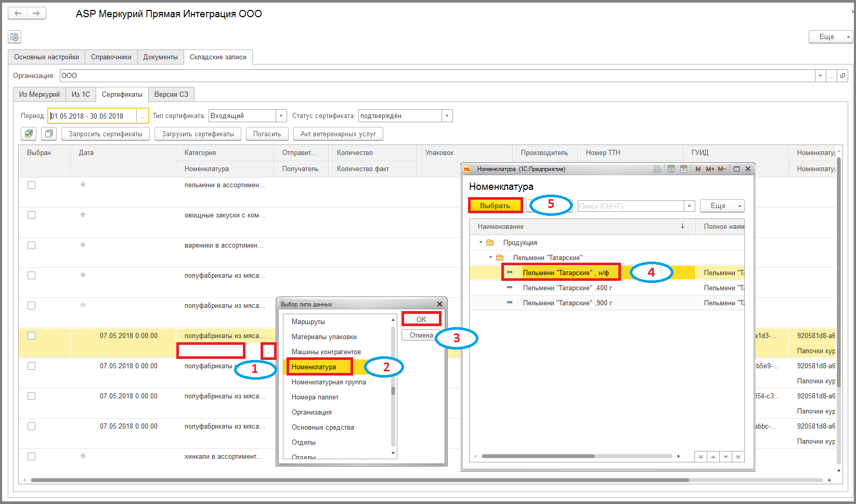The height and width of the screenshot is (504, 856).
Task: Open the calendar icon in the Номенклатура window
Action: click(x=683, y=169)
